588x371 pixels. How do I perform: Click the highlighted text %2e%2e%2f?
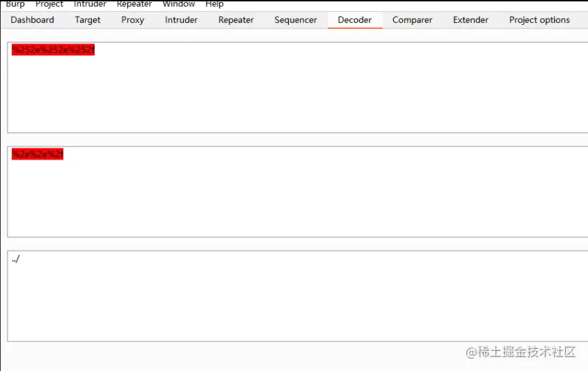pyautogui.click(x=37, y=154)
